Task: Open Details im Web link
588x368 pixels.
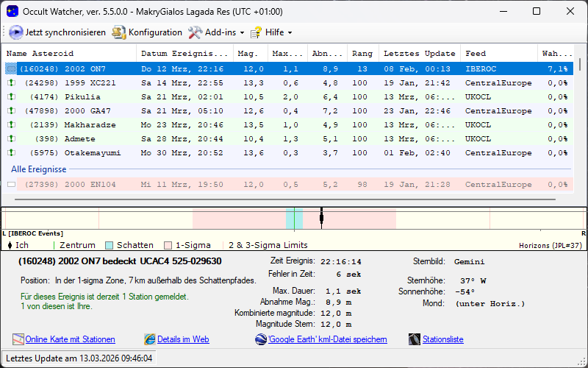Action: (183, 339)
